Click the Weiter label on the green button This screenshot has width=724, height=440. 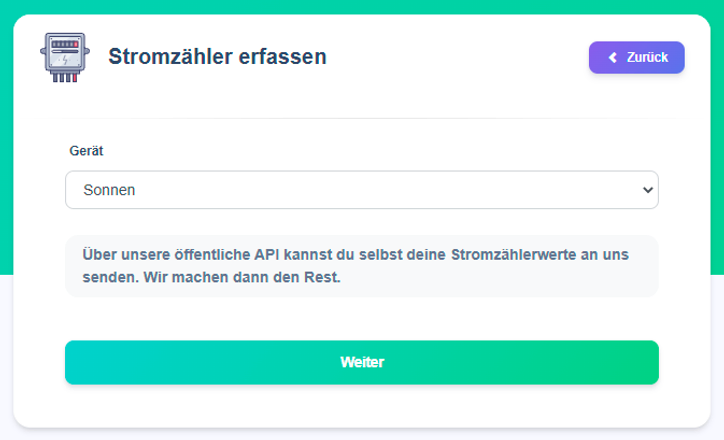(362, 362)
